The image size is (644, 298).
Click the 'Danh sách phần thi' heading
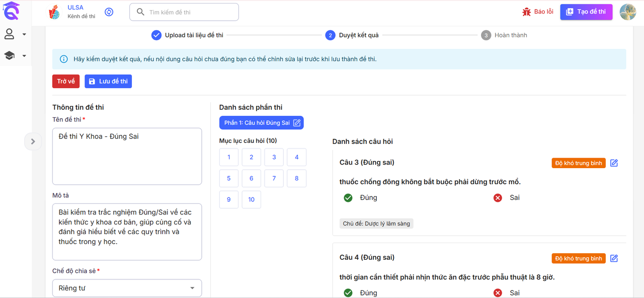coord(251,107)
